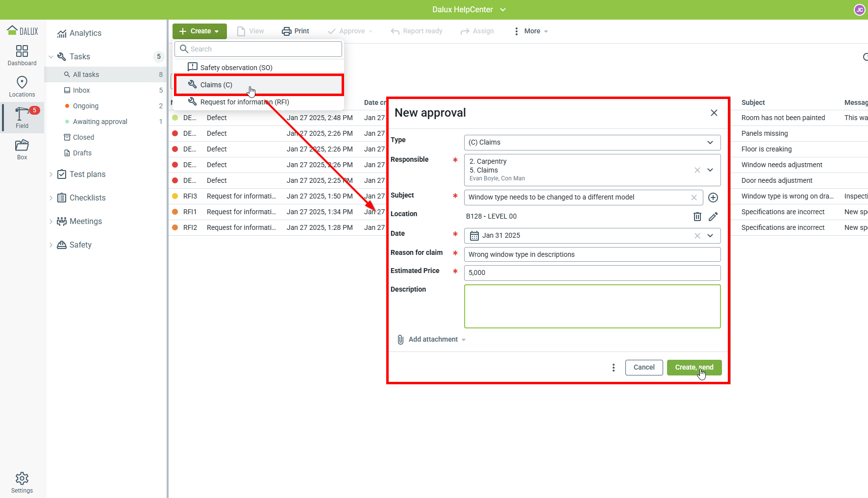Edit location with pencil icon
The height and width of the screenshot is (498, 868).
pyautogui.click(x=713, y=216)
